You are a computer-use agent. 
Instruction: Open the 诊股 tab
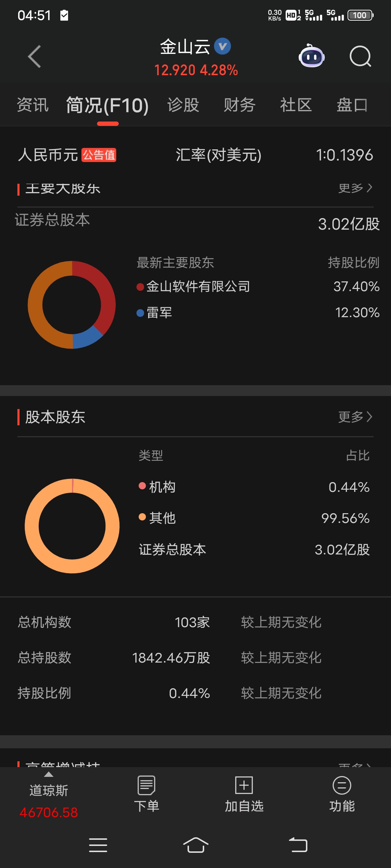pyautogui.click(x=183, y=105)
